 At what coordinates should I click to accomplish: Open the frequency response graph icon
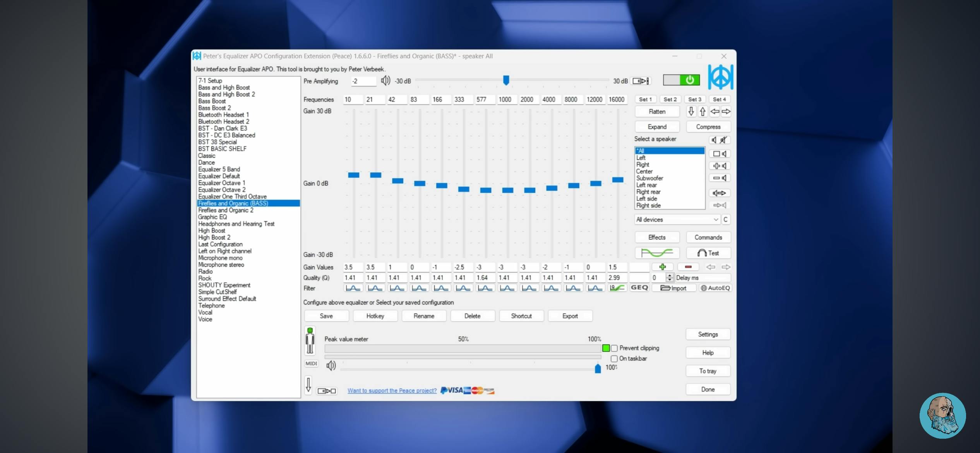[657, 253]
